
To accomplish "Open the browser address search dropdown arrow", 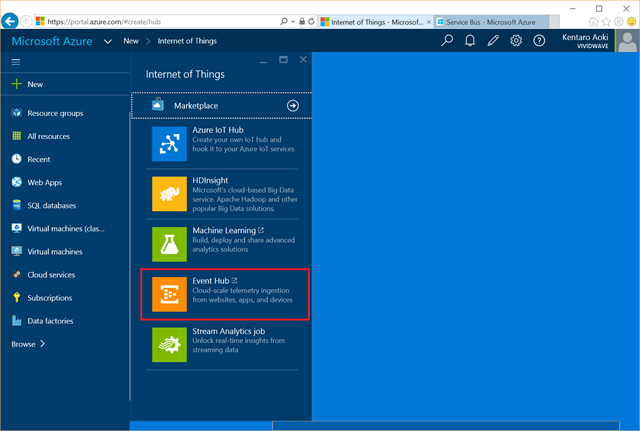I will (x=293, y=22).
